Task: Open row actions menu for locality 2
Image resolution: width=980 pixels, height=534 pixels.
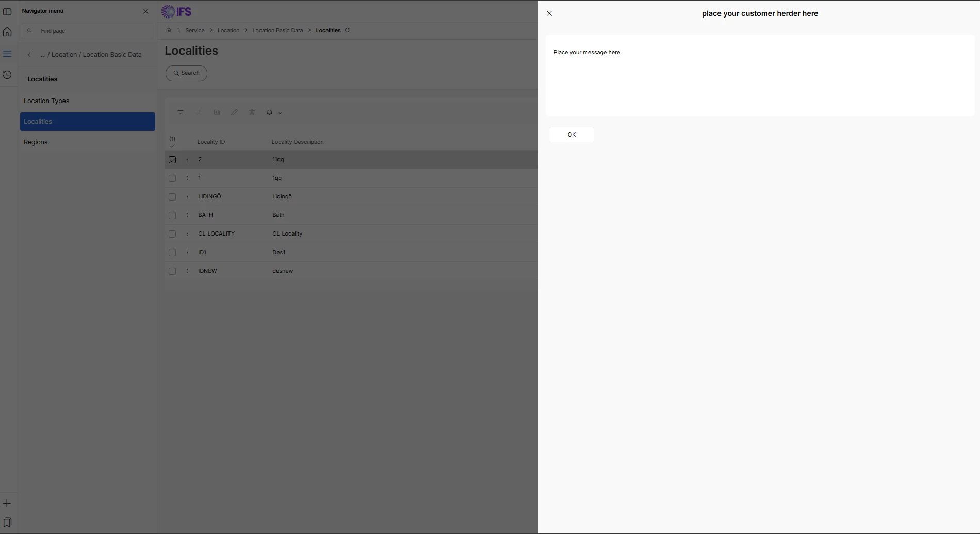Action: [187, 160]
